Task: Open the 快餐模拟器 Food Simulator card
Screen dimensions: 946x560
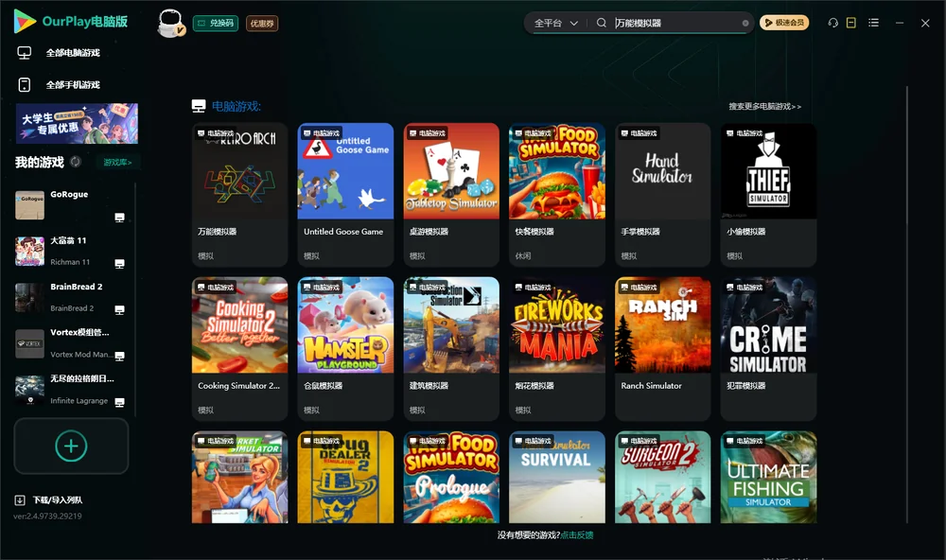Action: [x=557, y=194]
